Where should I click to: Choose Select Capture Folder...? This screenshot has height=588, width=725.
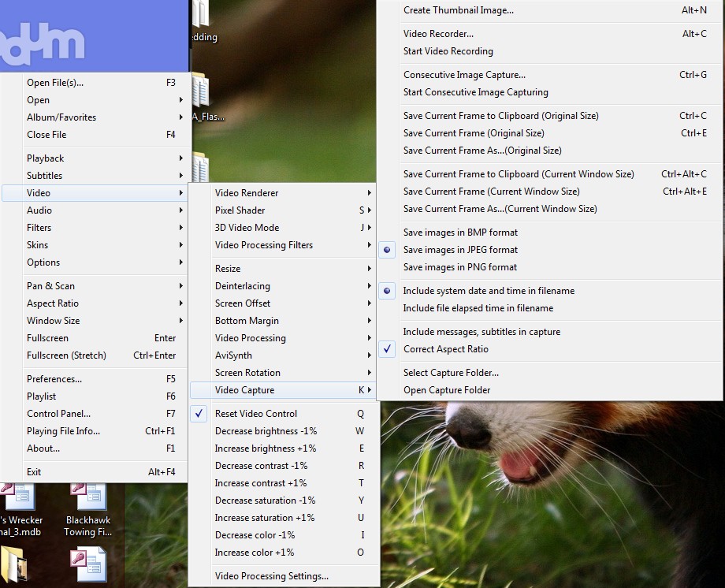pos(550,373)
